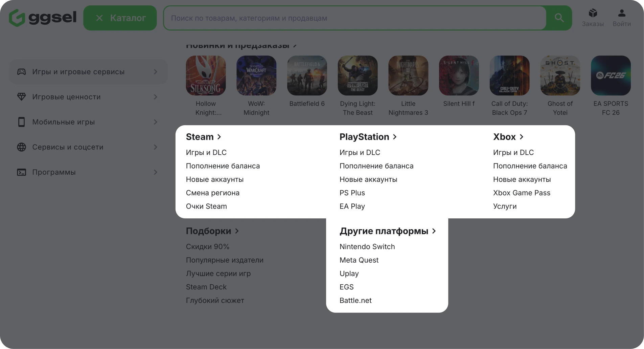Click the phone icon for Мобильные игры
This screenshot has height=349, width=644.
[x=21, y=122]
